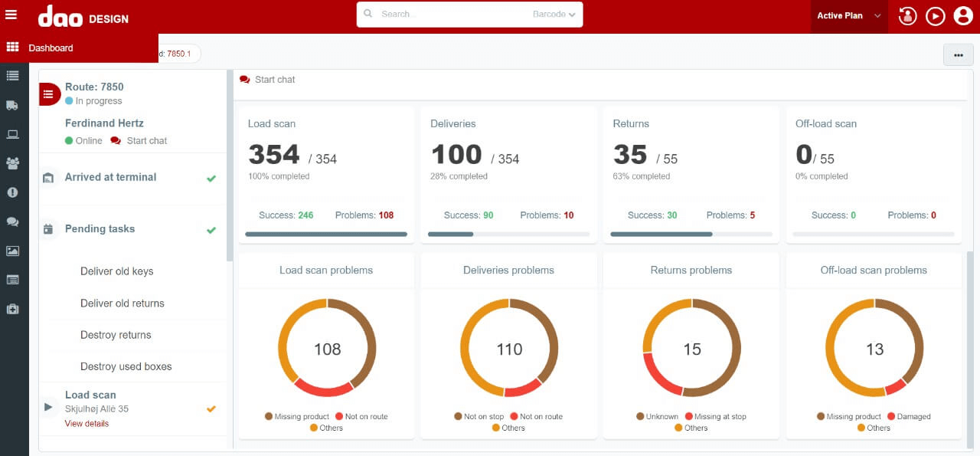Click the hamburger menu icon at top left
Screen dimensions: 980x456
coord(11,15)
